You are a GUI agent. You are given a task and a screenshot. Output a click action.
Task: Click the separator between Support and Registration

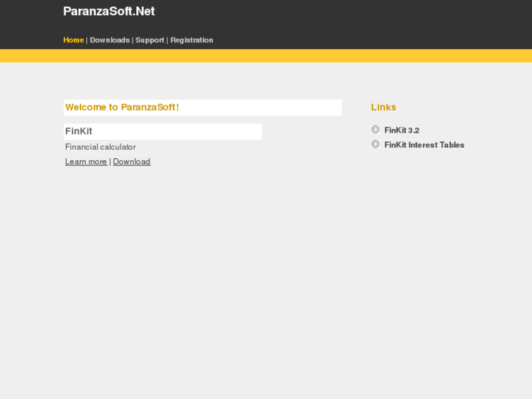(168, 40)
